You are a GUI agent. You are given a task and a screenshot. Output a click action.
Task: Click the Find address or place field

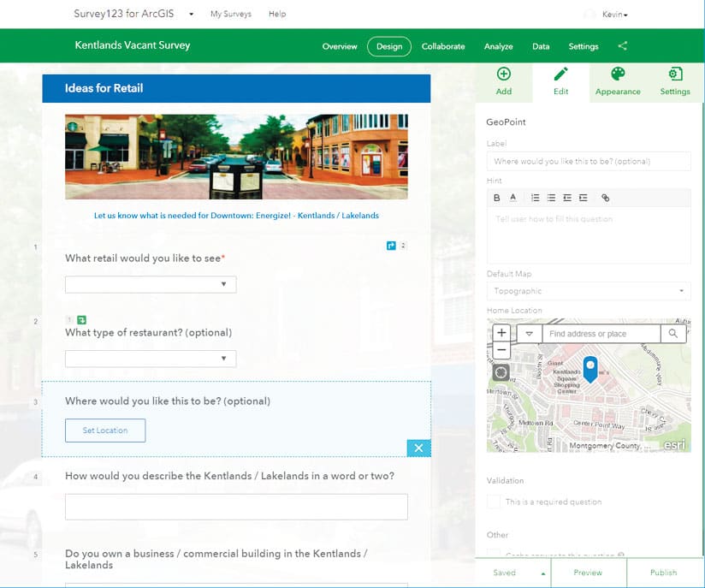[x=599, y=334]
